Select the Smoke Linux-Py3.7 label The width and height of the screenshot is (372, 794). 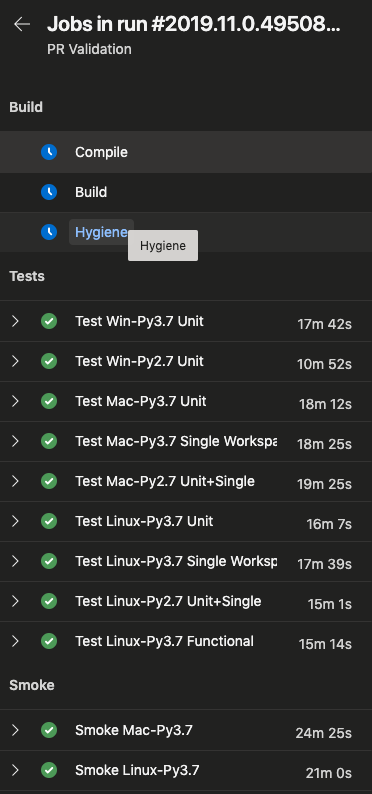click(x=137, y=770)
